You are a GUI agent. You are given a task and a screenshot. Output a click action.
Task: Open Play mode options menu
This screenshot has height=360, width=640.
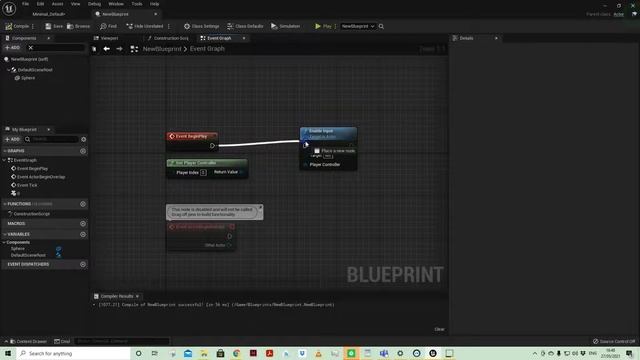(x=335, y=26)
